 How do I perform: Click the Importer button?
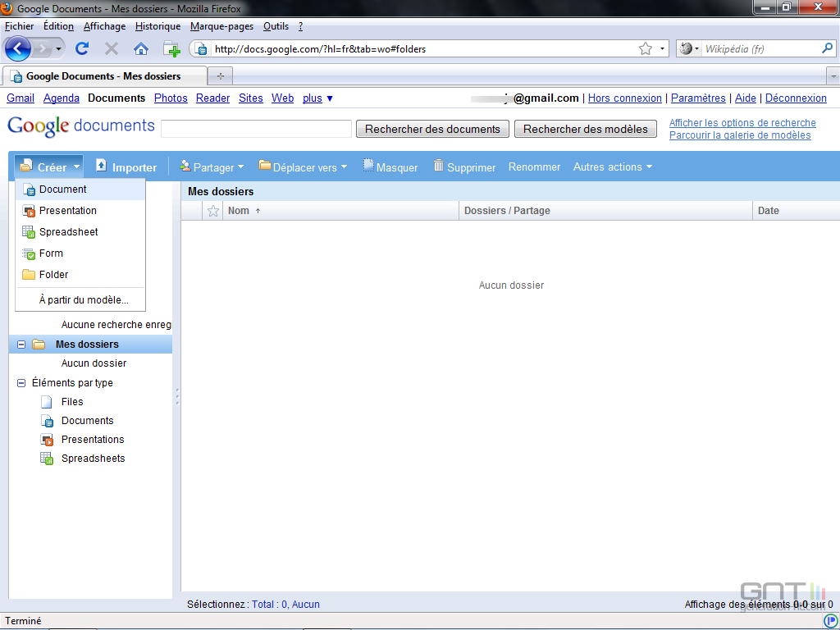[x=126, y=167]
